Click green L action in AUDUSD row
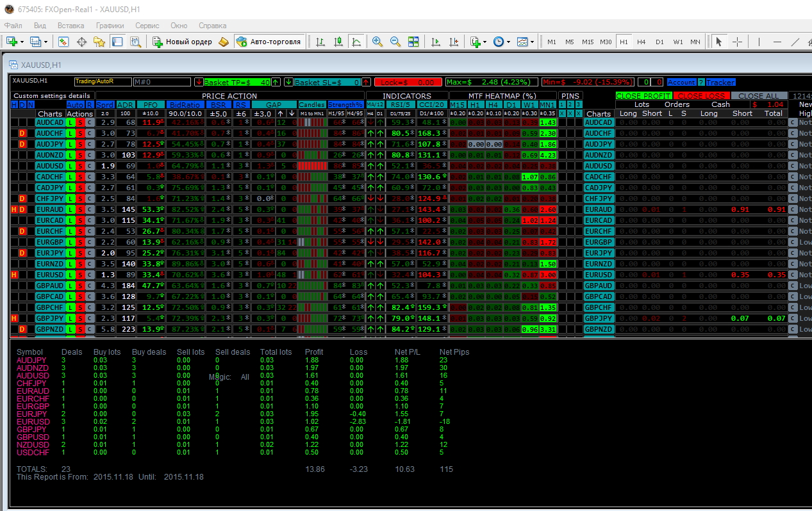 pos(70,166)
